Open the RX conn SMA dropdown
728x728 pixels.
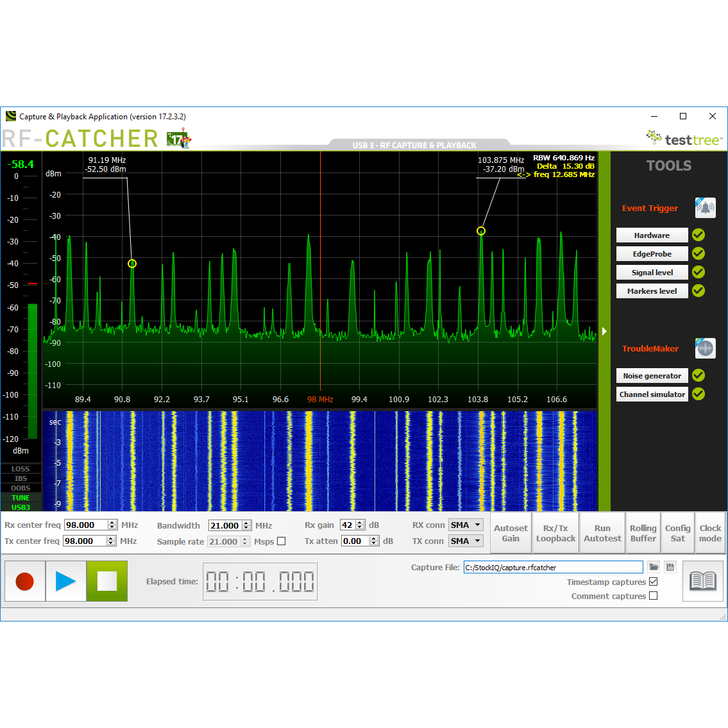[x=465, y=525]
